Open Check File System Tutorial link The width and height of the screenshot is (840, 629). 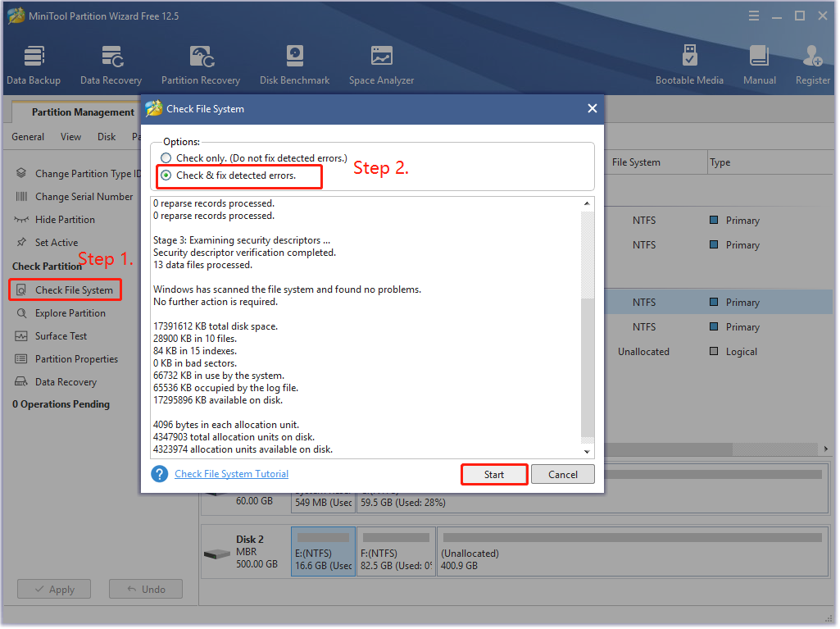(x=231, y=474)
